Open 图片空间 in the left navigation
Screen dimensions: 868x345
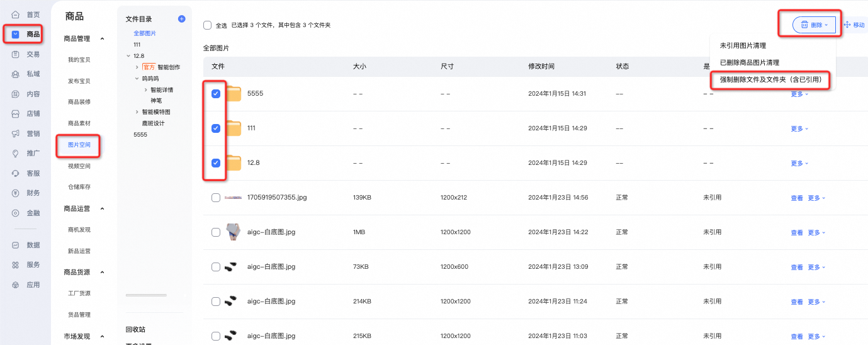coord(79,145)
